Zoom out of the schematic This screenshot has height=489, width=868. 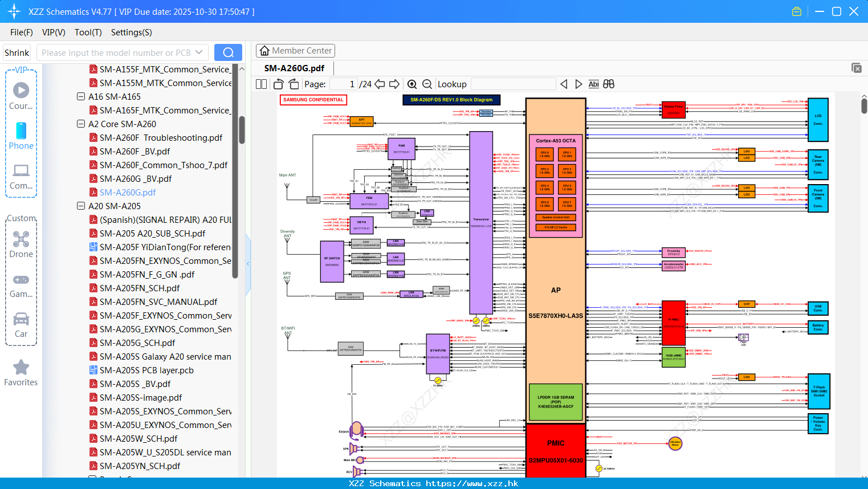click(x=427, y=84)
